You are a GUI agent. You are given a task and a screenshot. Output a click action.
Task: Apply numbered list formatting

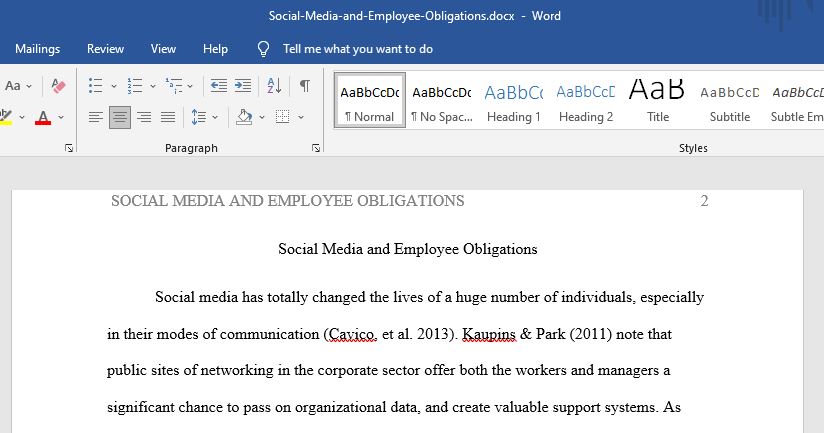(135, 86)
